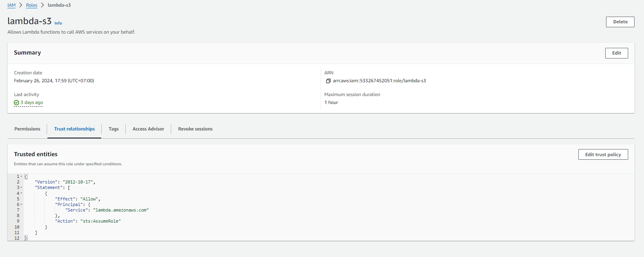The image size is (644, 257).
Task: Navigate to IAM via the breadcrumb
Action: (x=11, y=5)
